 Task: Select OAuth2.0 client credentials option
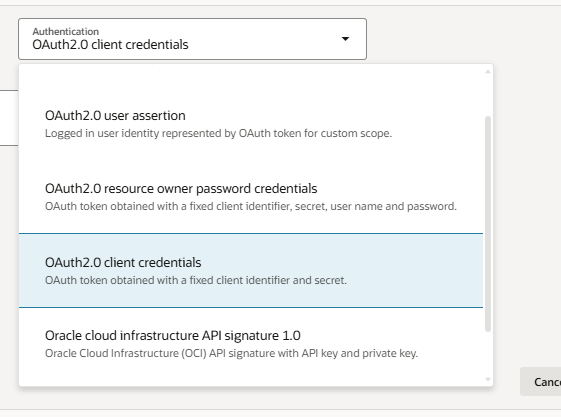pos(251,270)
